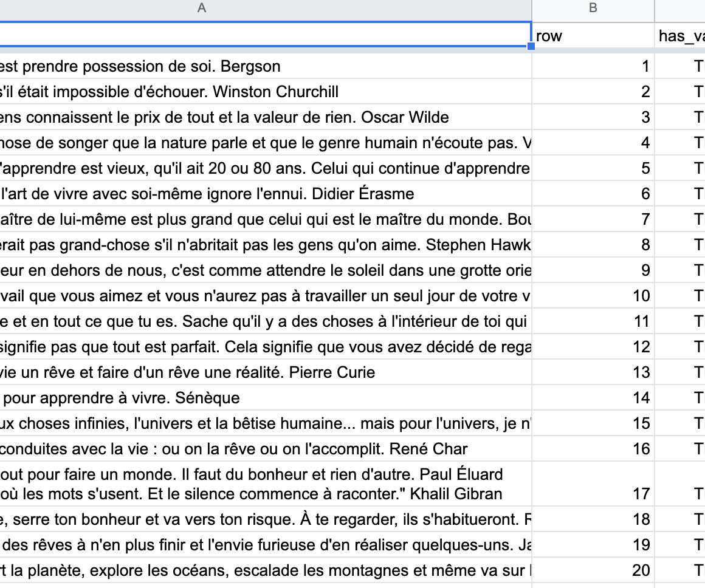Screen dimensions: 705x588
Task: Select the cell with row number 5
Action: pyautogui.click(x=593, y=168)
